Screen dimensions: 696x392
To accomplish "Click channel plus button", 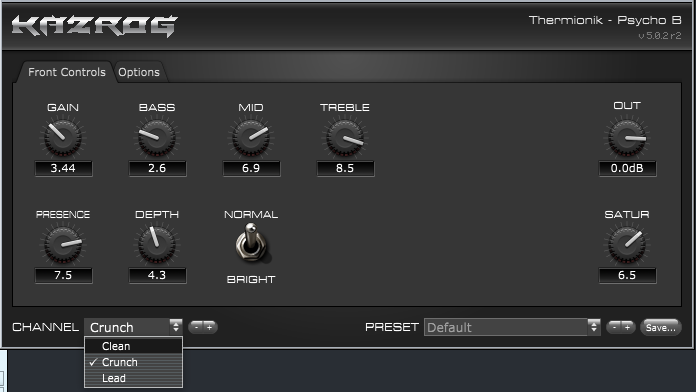I will [x=210, y=328].
